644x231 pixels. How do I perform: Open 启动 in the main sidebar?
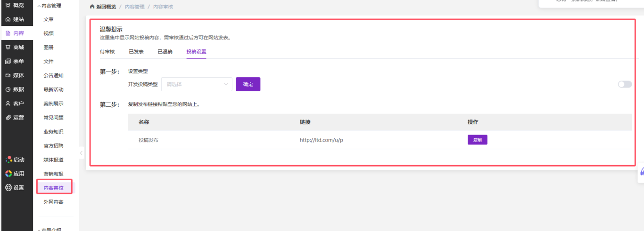coord(15,159)
